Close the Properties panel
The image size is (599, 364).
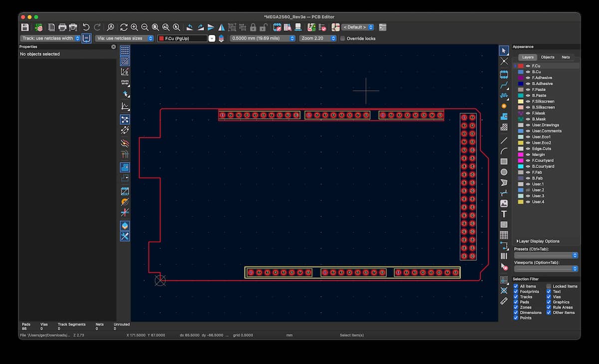(113, 47)
